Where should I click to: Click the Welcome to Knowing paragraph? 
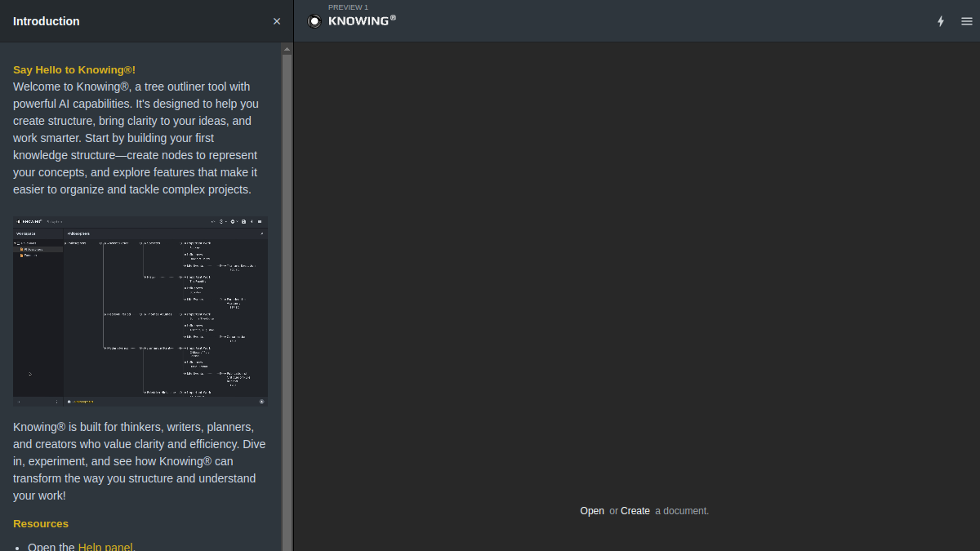click(x=136, y=138)
